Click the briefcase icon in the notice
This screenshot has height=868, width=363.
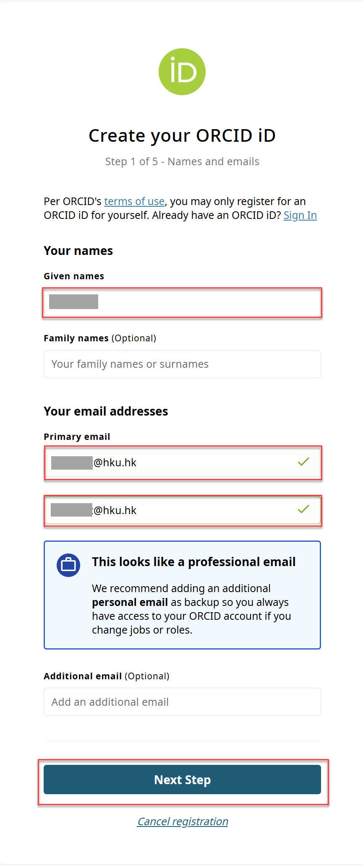(x=68, y=565)
